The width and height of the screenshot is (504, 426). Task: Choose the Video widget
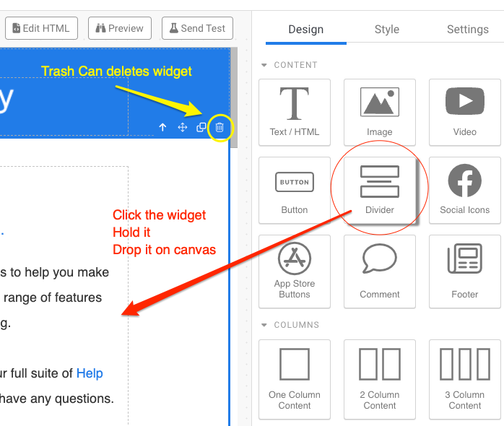[465, 113]
